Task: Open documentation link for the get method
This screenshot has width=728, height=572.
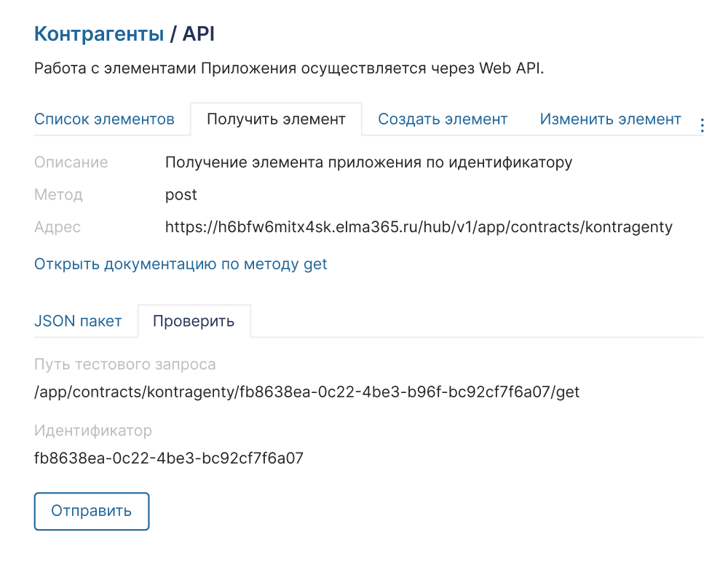Action: tap(181, 264)
